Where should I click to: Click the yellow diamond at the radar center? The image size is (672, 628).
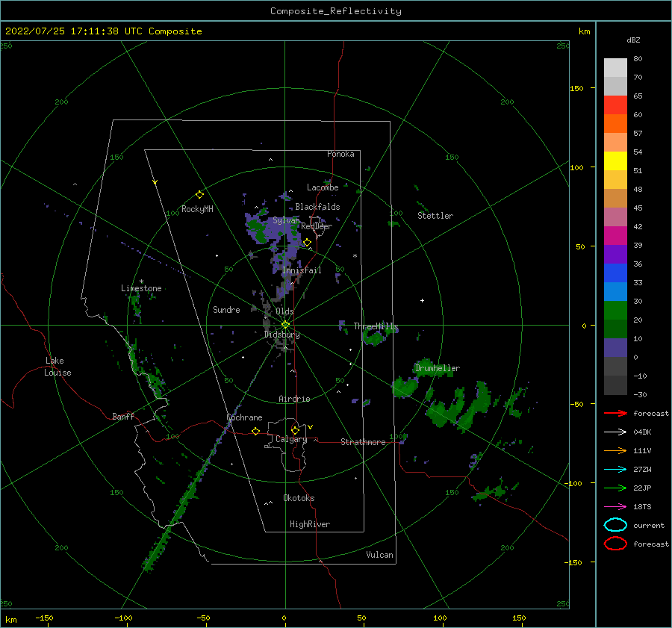click(285, 325)
